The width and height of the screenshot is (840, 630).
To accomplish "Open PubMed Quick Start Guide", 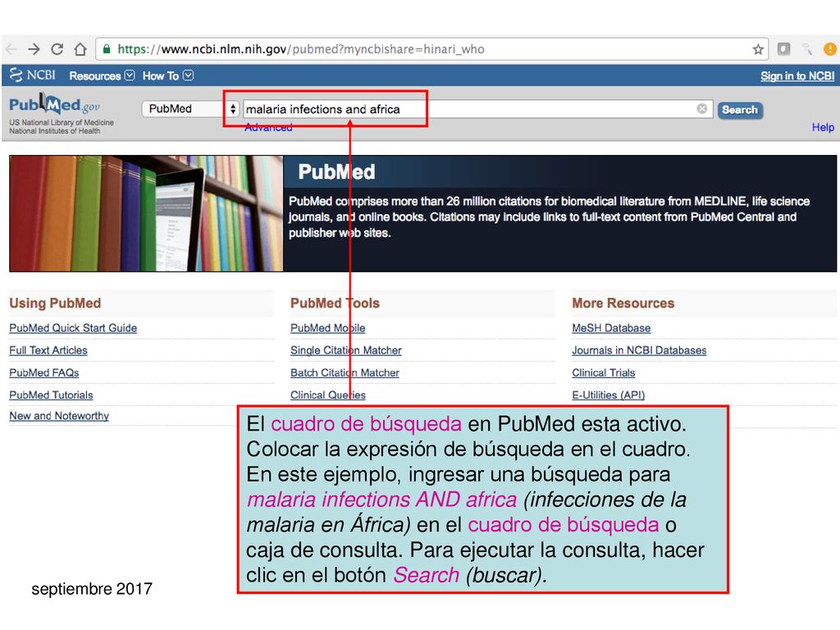I will [x=73, y=328].
